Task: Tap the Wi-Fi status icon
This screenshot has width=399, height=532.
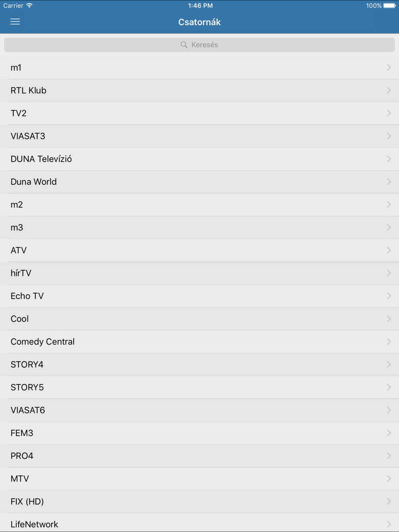Action: pyautogui.click(x=30, y=6)
